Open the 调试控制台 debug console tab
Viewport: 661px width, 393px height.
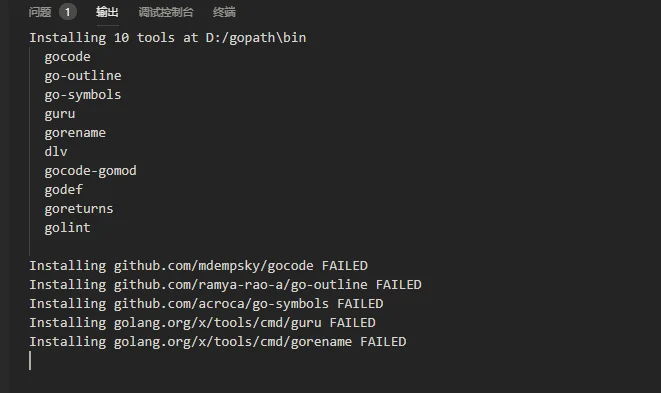pos(166,12)
